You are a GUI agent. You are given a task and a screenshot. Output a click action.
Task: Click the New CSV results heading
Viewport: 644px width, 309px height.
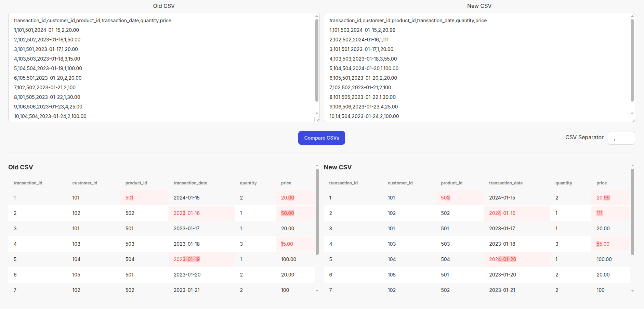pyautogui.click(x=338, y=167)
